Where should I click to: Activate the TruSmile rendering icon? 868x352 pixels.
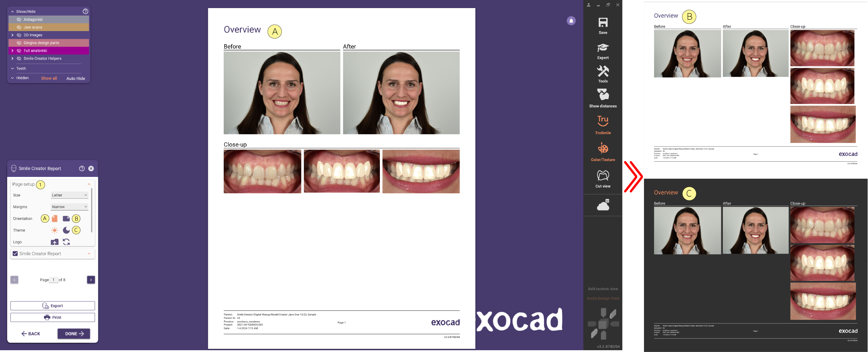point(602,121)
